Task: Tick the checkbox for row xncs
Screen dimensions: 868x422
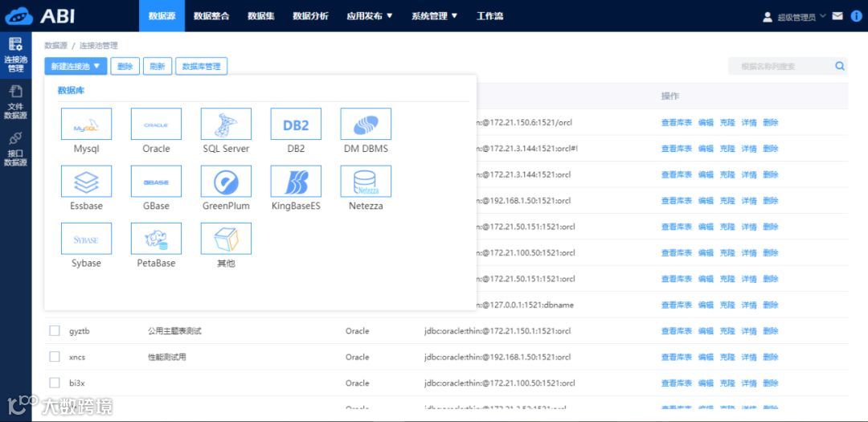Action: click(x=55, y=357)
